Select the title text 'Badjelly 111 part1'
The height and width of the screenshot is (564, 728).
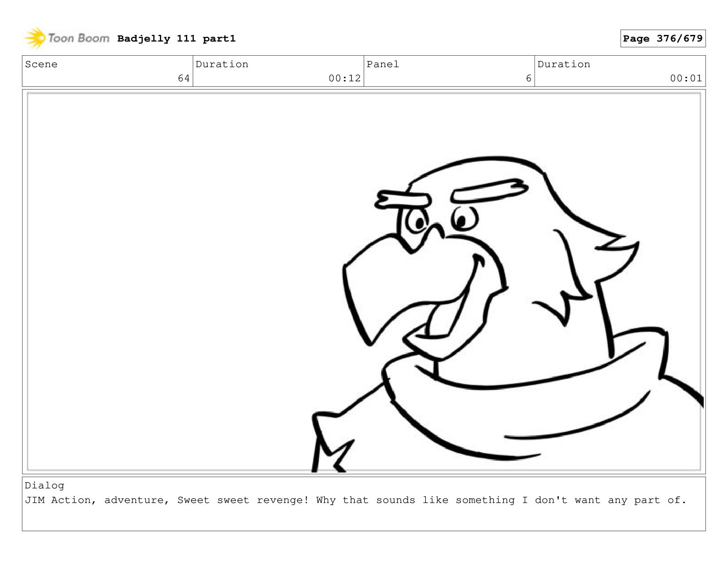pyautogui.click(x=176, y=38)
